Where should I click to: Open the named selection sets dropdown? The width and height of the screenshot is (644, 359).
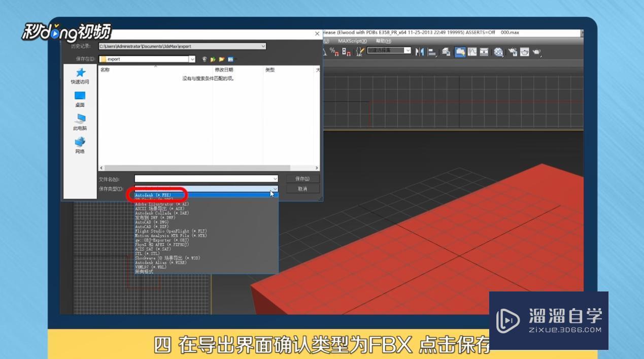point(409,51)
